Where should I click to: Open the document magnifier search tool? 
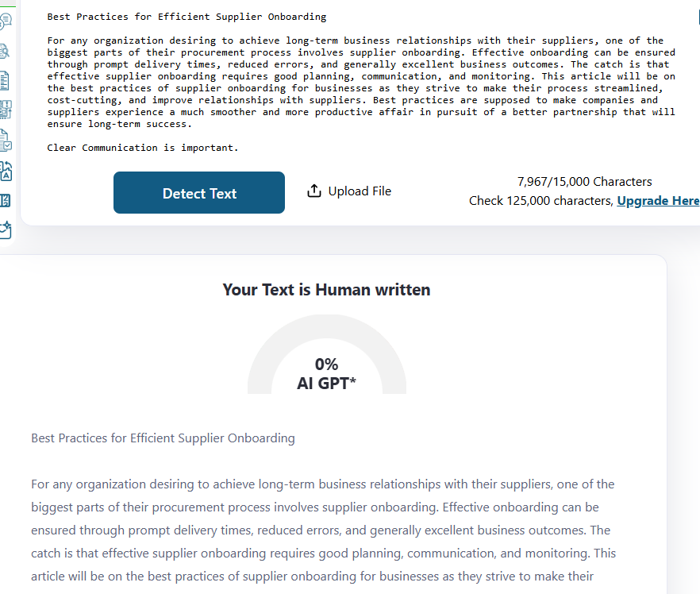click(4, 52)
